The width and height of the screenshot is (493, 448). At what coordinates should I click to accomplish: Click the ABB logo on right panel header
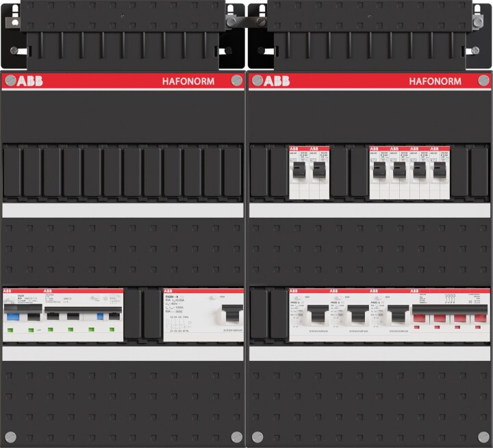pyautogui.click(x=277, y=81)
